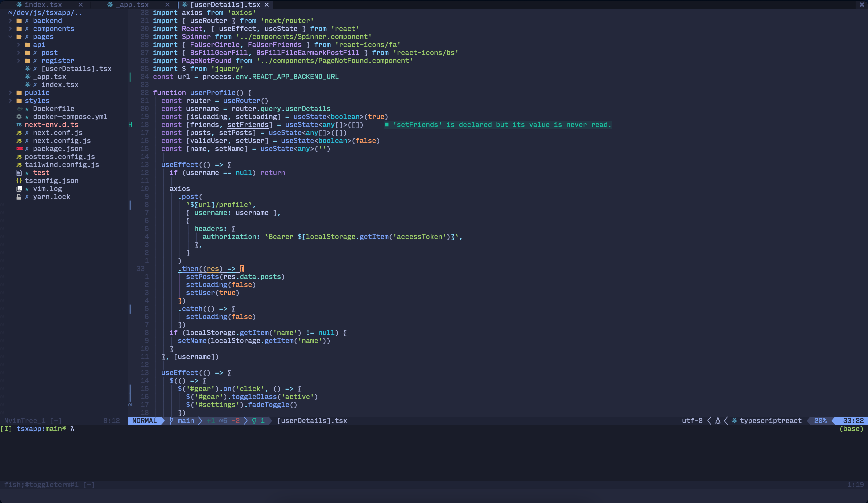
Task: Close the _app.tsx tab
Action: [x=167, y=4]
